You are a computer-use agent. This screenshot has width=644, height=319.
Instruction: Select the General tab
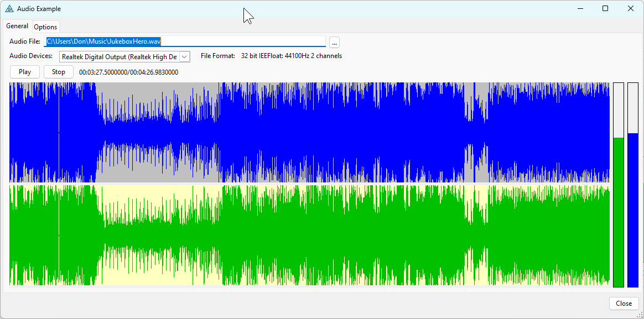(x=17, y=26)
